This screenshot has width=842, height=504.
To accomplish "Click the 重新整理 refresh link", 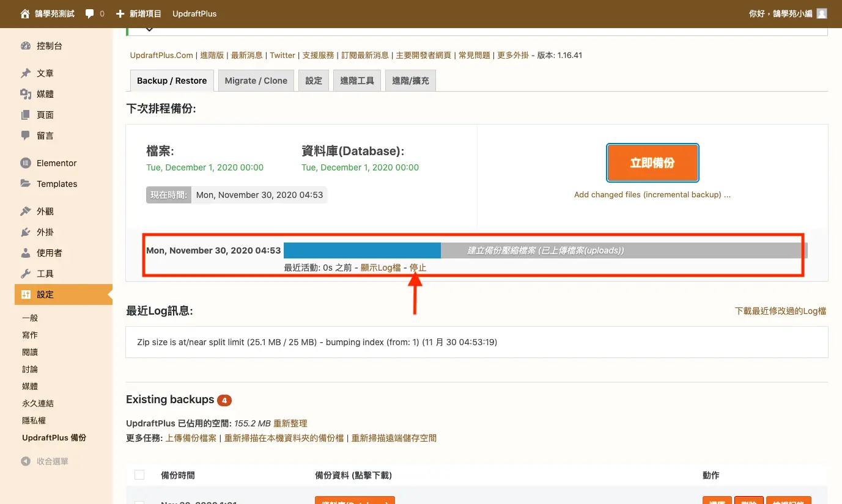I will (x=290, y=423).
